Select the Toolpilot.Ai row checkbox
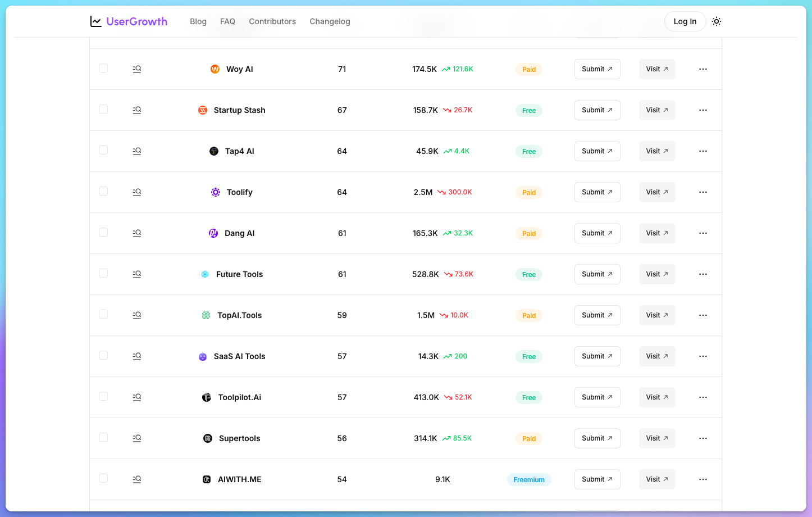 click(x=103, y=396)
